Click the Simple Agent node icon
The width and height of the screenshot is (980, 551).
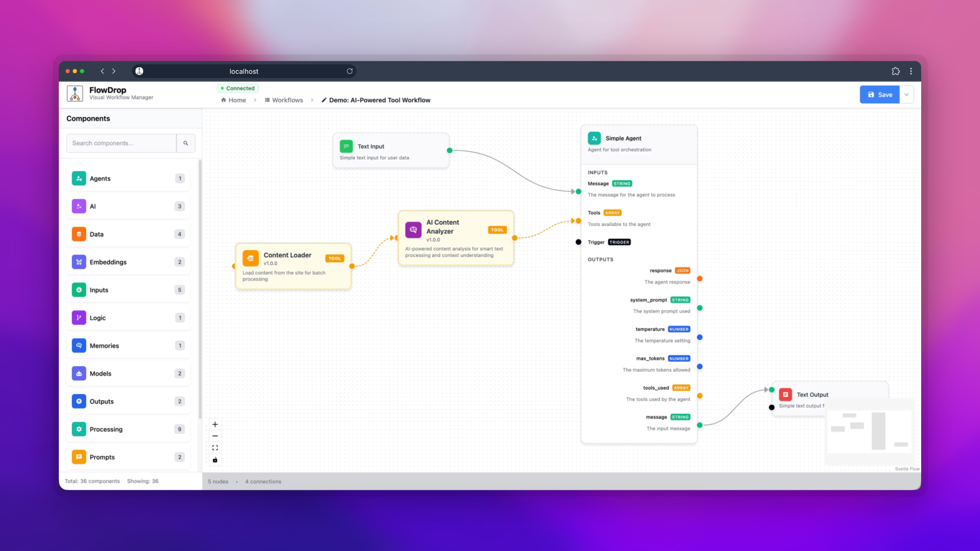(x=594, y=138)
